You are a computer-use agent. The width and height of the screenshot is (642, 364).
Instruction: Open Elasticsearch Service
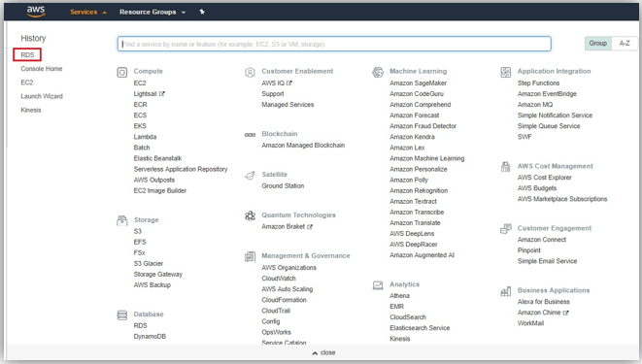click(x=420, y=328)
